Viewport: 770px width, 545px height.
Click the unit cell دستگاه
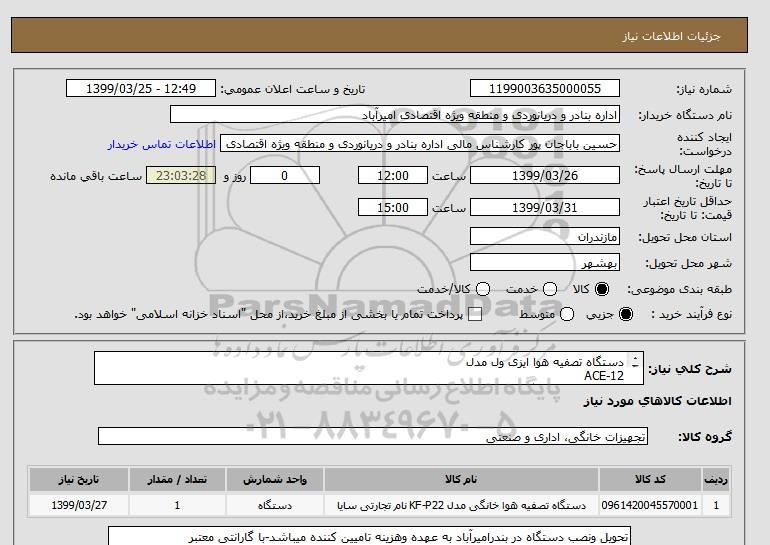275,505
